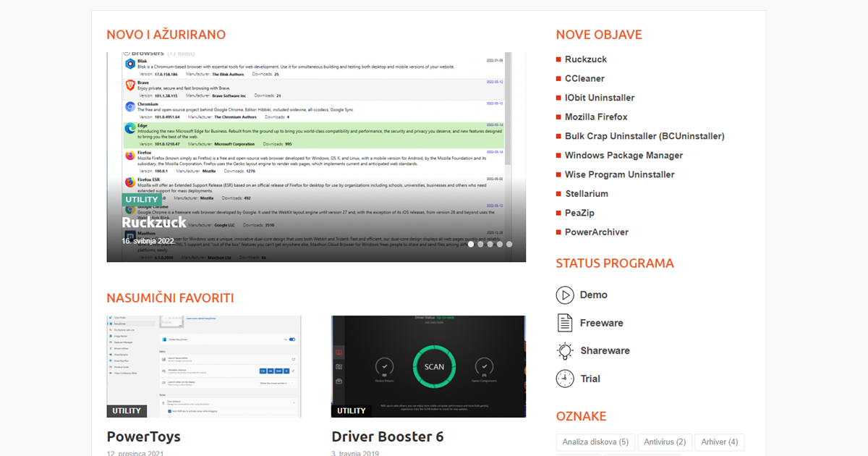Click the Antivirus tag
Screen dimensions: 868x456
point(665,442)
